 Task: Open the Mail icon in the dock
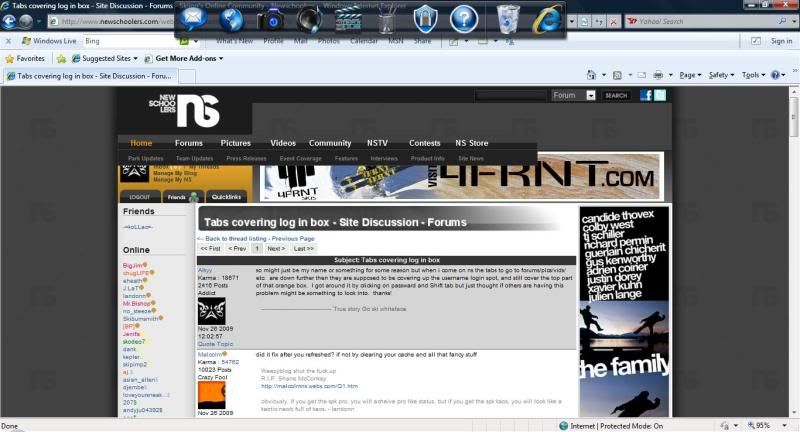(x=194, y=17)
